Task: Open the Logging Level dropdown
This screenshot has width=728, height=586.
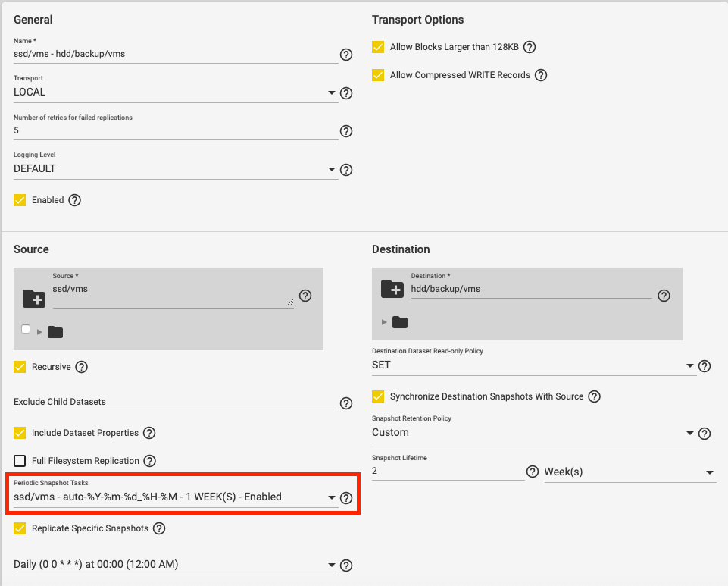Action: click(175, 169)
